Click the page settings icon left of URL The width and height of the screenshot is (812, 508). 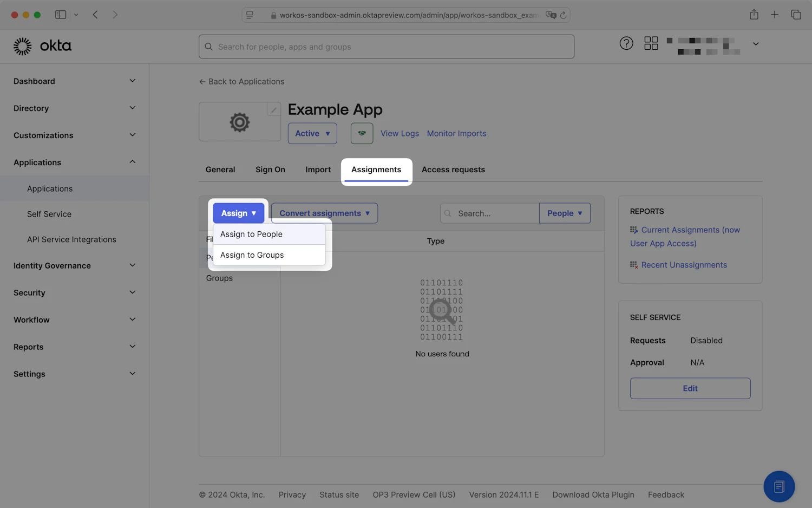click(x=250, y=15)
